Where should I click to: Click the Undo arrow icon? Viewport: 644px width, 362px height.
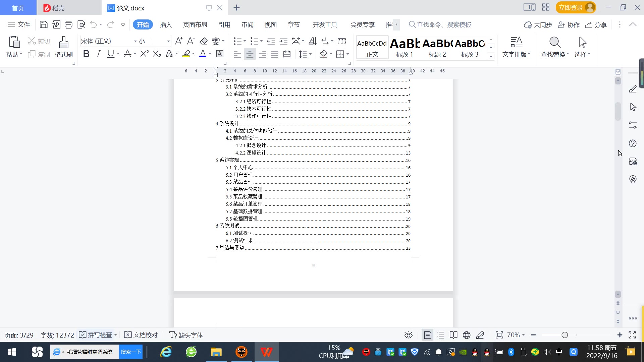[94, 24]
